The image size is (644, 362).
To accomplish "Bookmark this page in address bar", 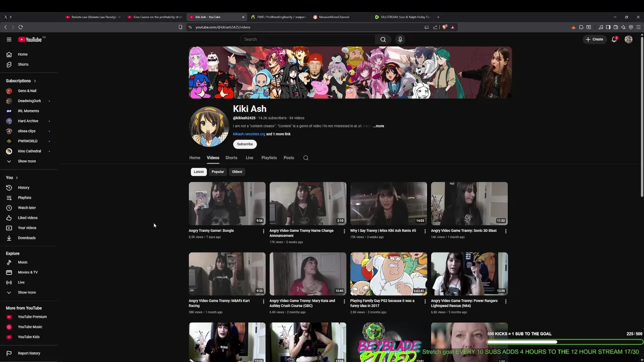I will pyautogui.click(x=180, y=27).
